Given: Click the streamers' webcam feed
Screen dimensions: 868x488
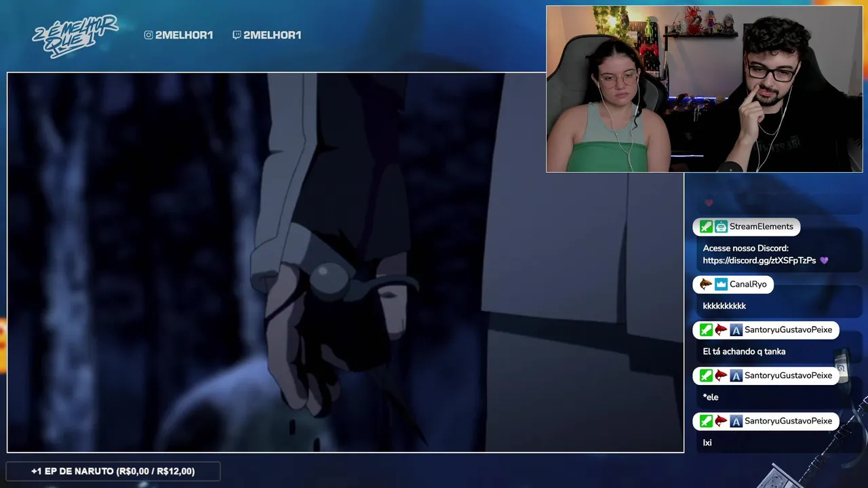Looking at the screenshot, I should (705, 89).
